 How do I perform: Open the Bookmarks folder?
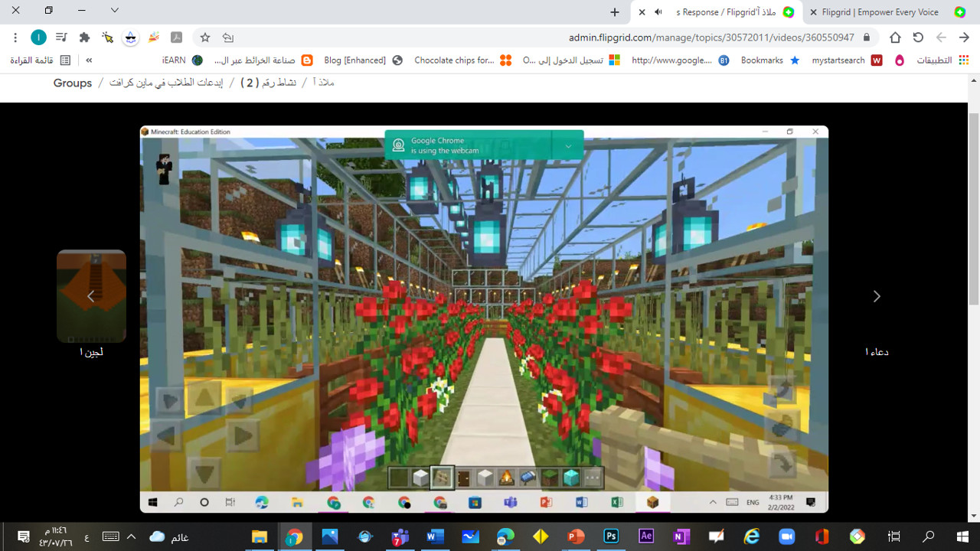770,60
